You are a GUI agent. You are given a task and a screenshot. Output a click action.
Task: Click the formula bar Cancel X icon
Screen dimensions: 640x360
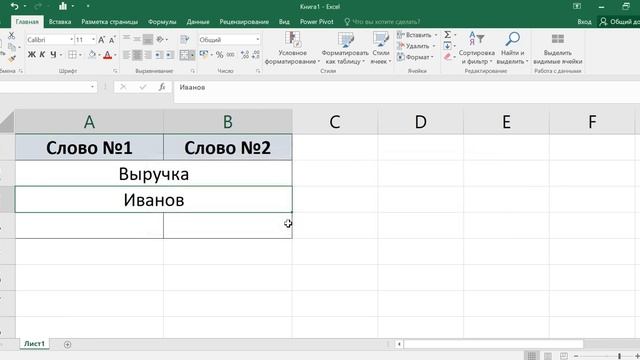coord(123,87)
